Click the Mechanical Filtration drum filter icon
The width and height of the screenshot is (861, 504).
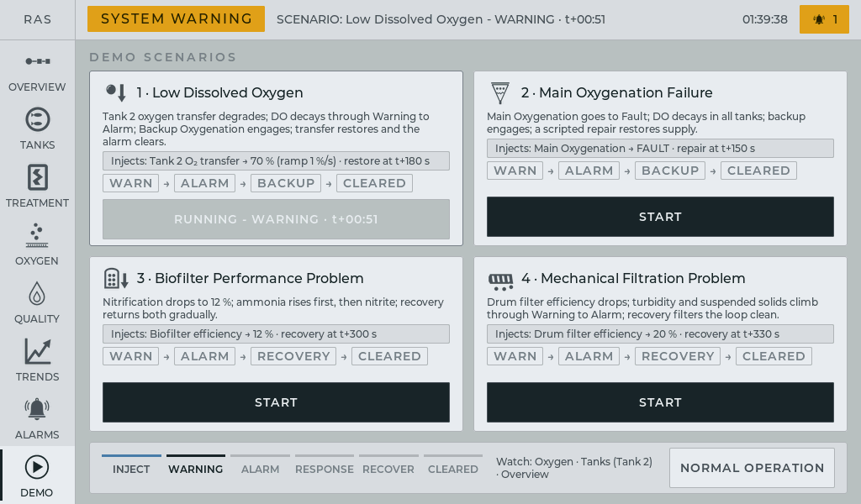click(501, 281)
